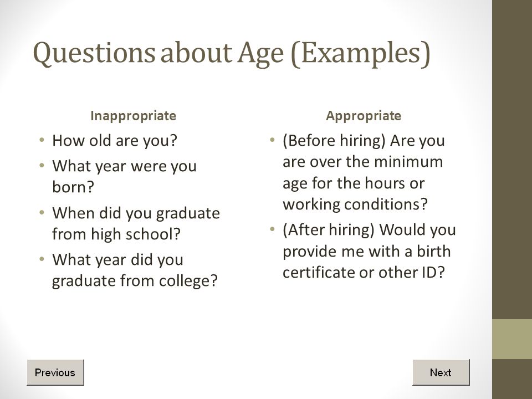Click the college graduation question text
Viewport: 532px width, 399px height.
135,270
